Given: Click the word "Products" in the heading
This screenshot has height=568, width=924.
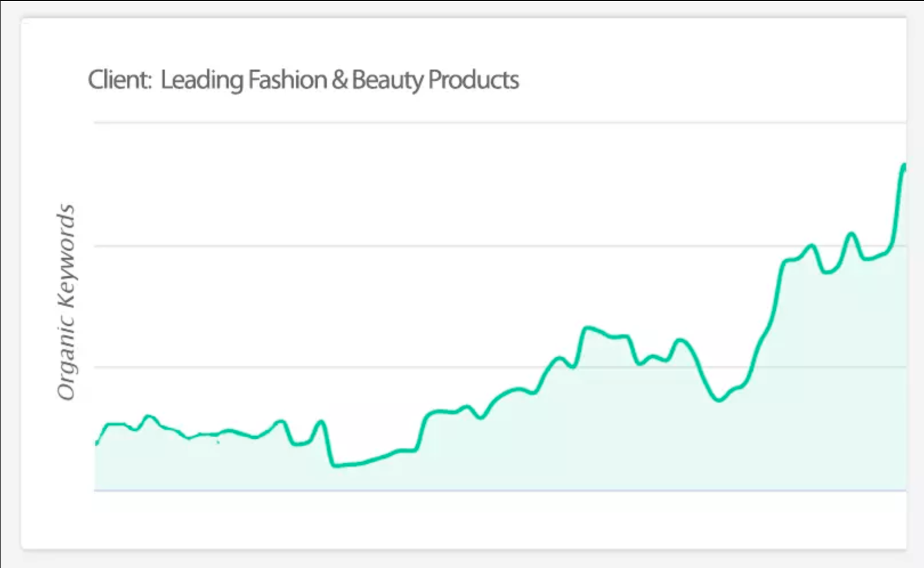Looking at the screenshot, I should pos(473,80).
